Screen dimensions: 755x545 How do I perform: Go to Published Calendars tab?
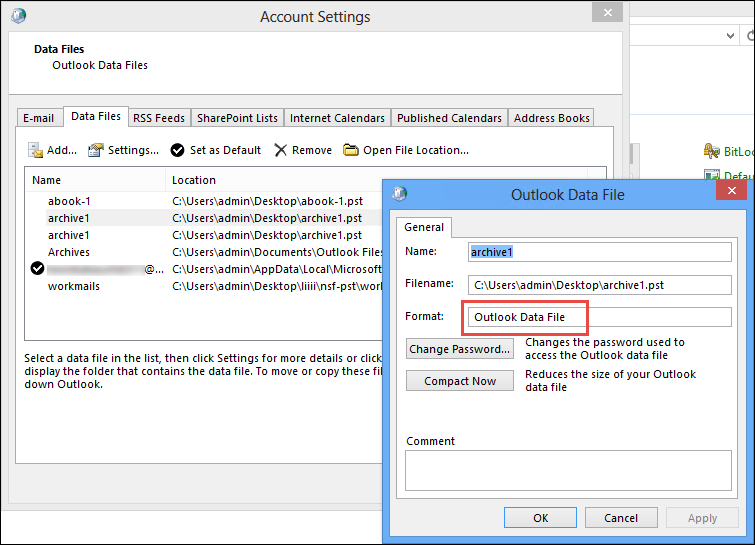[x=449, y=118]
